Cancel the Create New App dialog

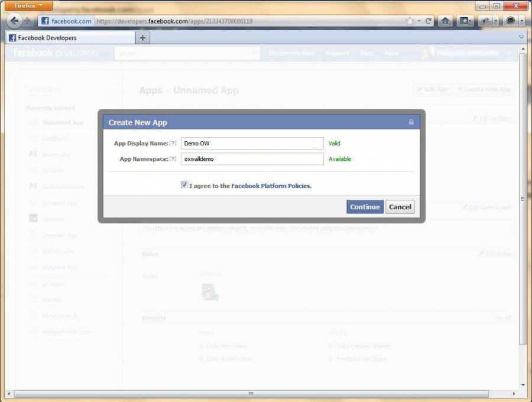click(400, 206)
